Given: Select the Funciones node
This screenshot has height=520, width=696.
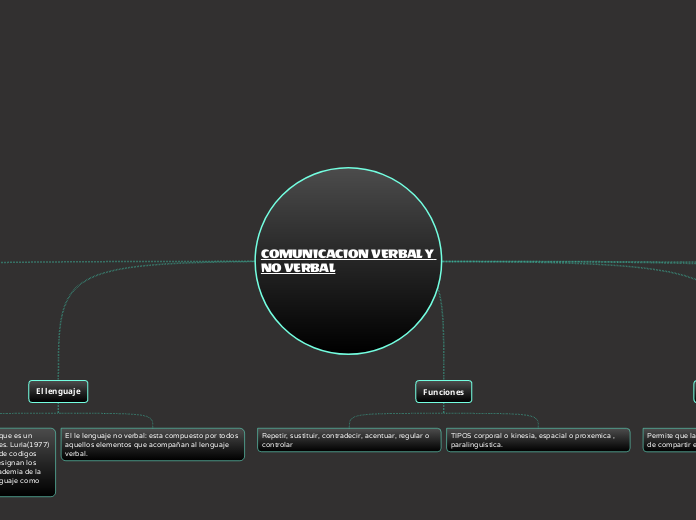Looking at the screenshot, I should tap(443, 392).
